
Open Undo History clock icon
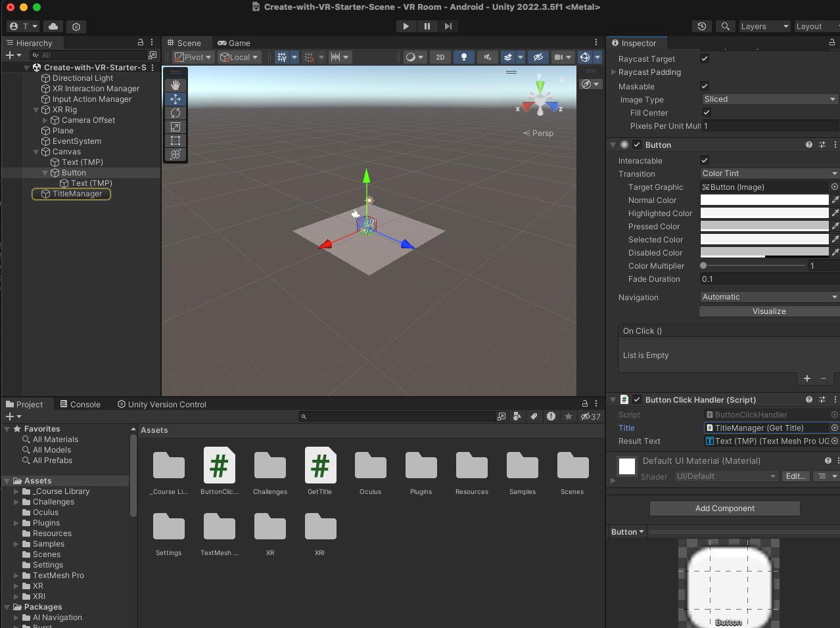pyautogui.click(x=702, y=26)
